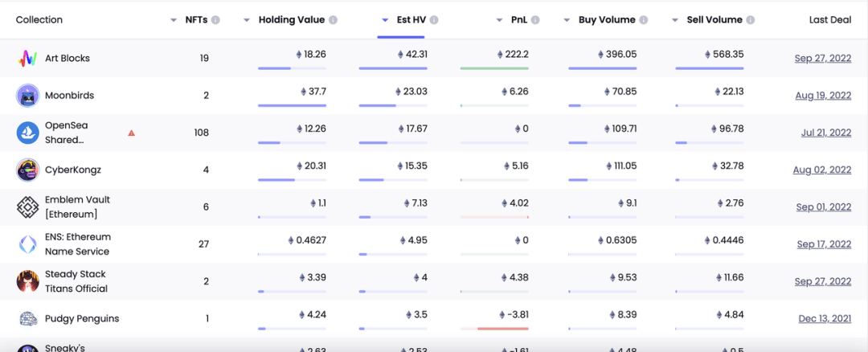
Task: Click the info icon next to PnL
Action: [x=535, y=20]
